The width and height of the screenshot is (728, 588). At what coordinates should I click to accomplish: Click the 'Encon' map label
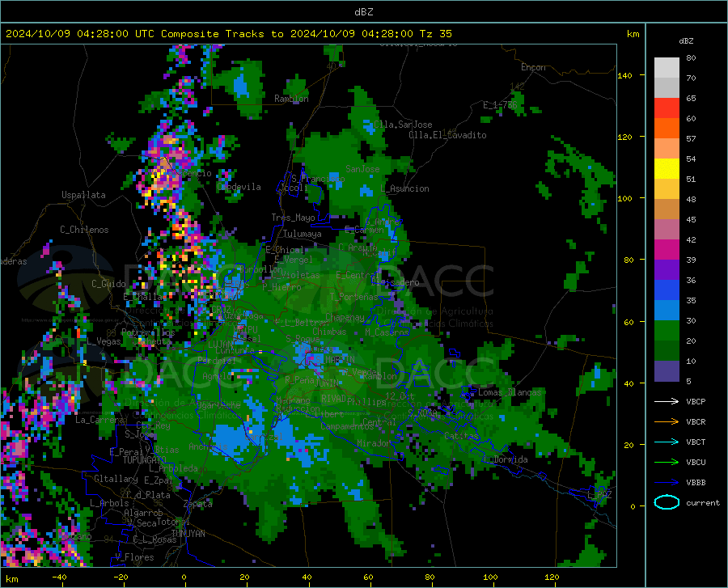(x=533, y=67)
